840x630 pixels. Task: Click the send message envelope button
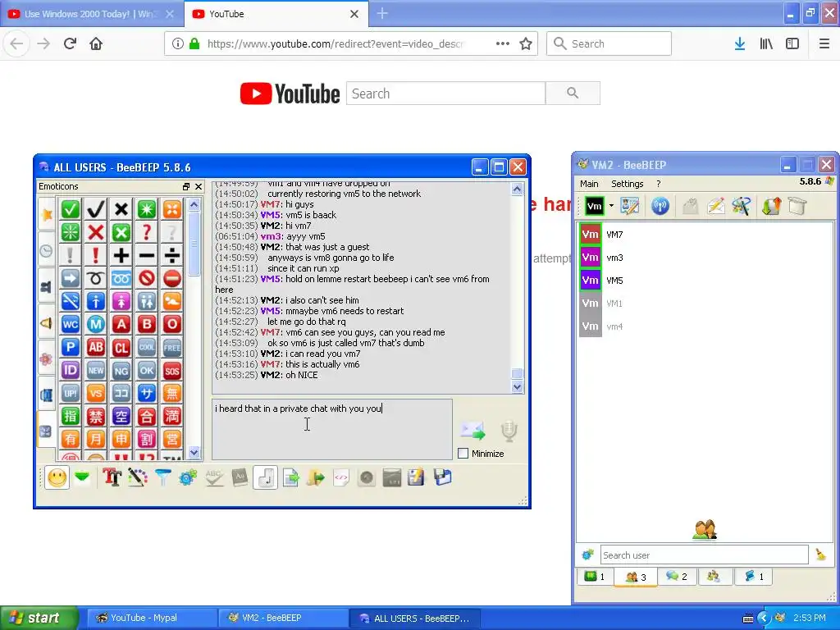click(x=472, y=430)
